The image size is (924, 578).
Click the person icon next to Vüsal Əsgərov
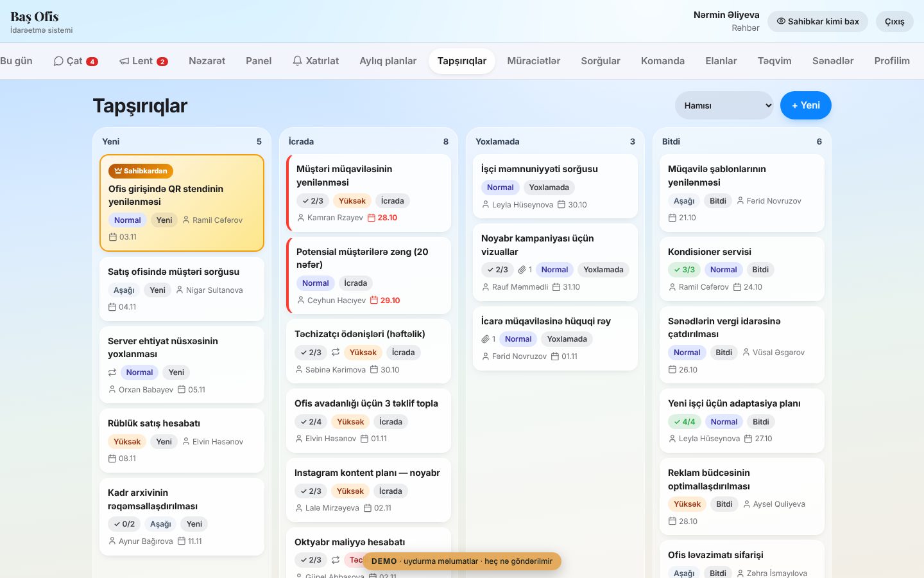(x=746, y=353)
